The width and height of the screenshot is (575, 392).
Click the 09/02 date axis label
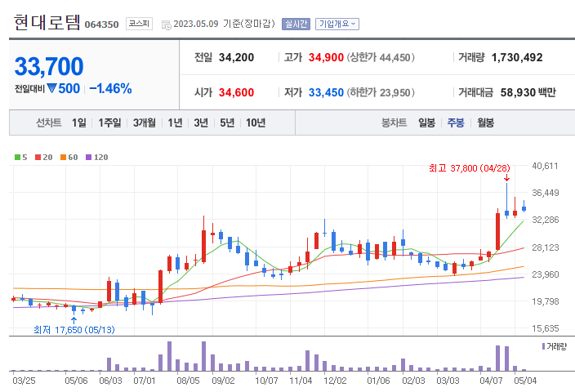pos(223,381)
